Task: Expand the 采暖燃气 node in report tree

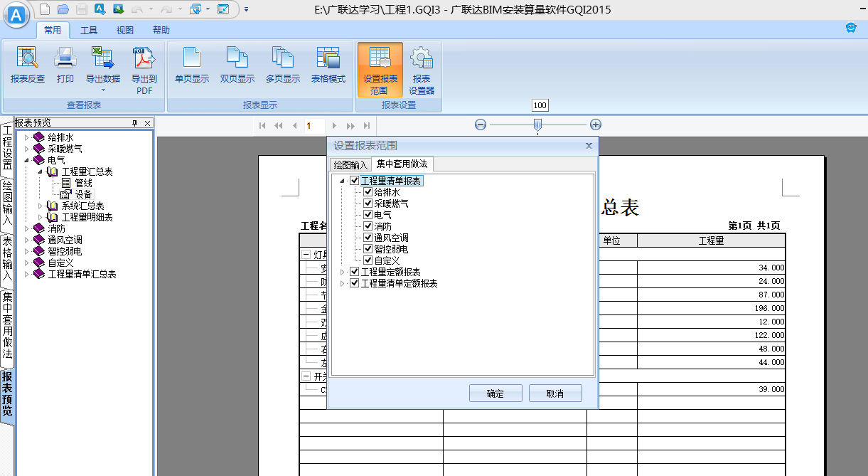Action: click(x=27, y=149)
